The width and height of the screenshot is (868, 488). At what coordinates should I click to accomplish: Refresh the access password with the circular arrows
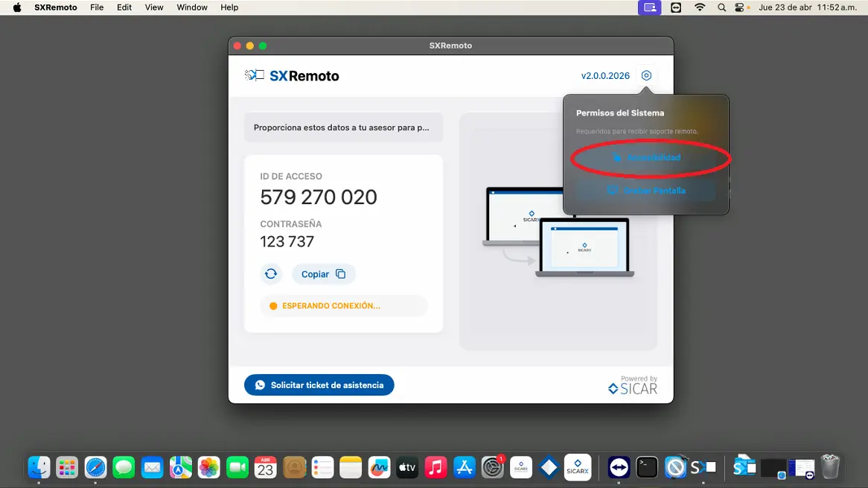(271, 273)
